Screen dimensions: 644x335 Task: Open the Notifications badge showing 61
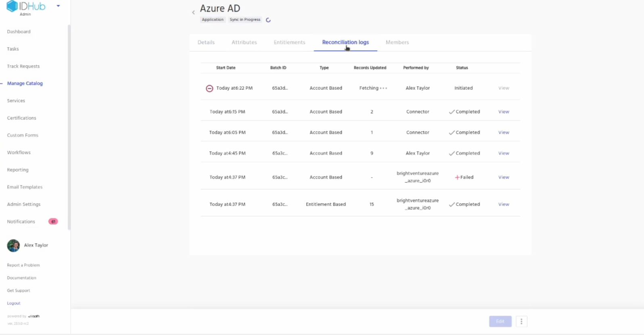[53, 222]
